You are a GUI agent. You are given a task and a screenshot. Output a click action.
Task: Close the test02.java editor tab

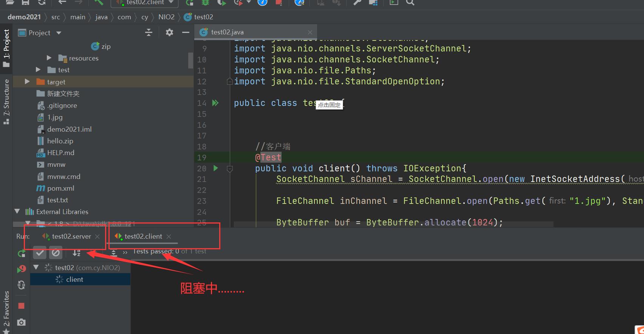coord(310,33)
